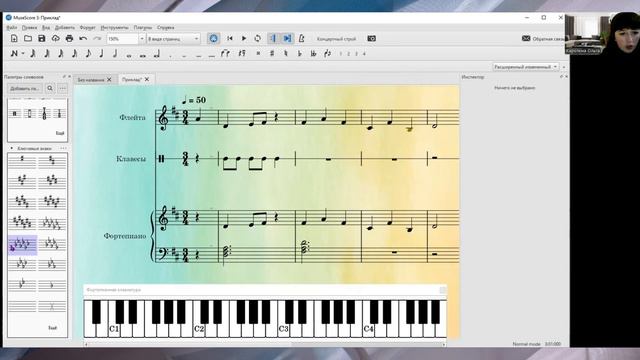Open the zoom level dropdown
Viewport: 640px width, 360px height.
point(142,39)
